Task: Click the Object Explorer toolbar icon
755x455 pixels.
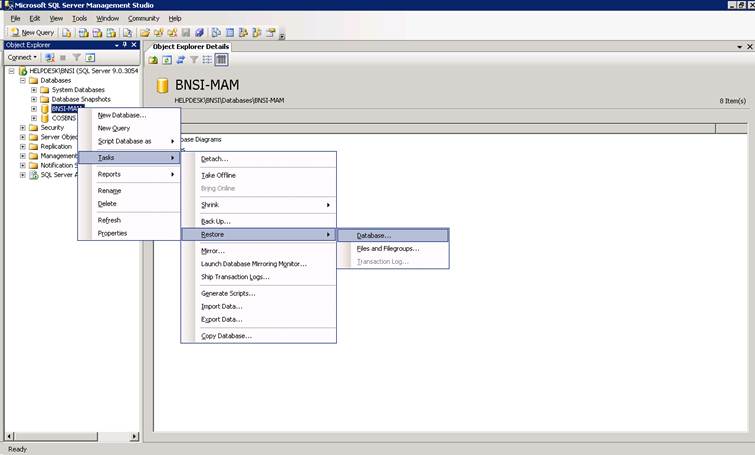Action: pyautogui.click(x=243, y=33)
